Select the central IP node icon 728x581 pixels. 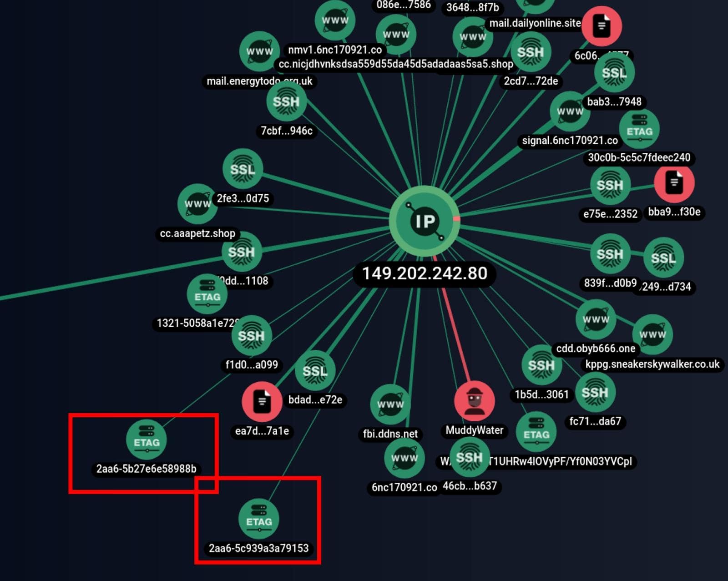pos(424,220)
